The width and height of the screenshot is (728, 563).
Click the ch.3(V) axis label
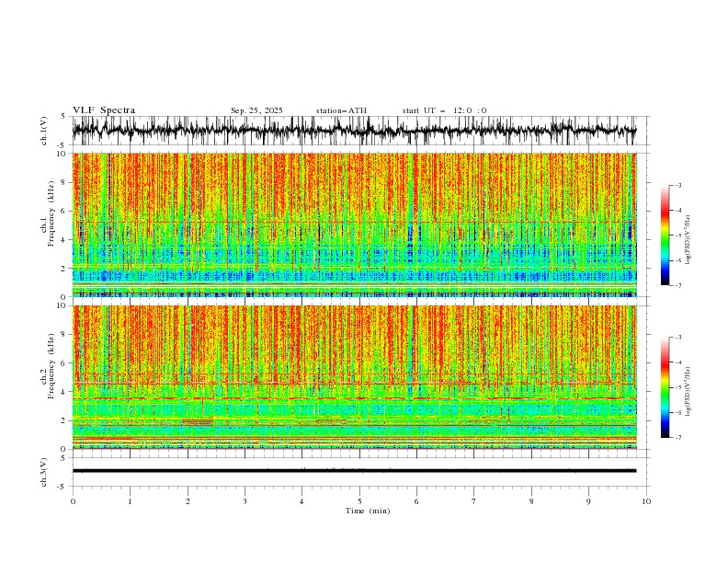point(44,472)
